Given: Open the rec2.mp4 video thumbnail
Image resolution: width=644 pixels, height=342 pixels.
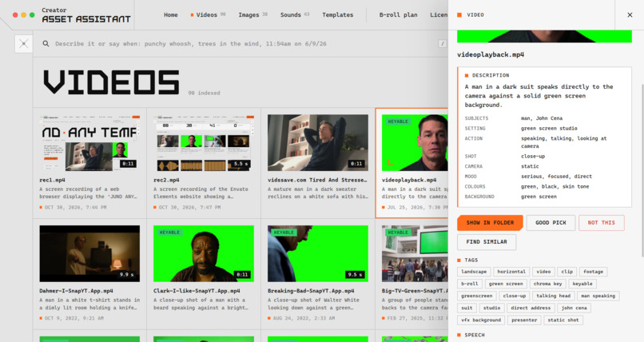Looking at the screenshot, I should [203, 142].
